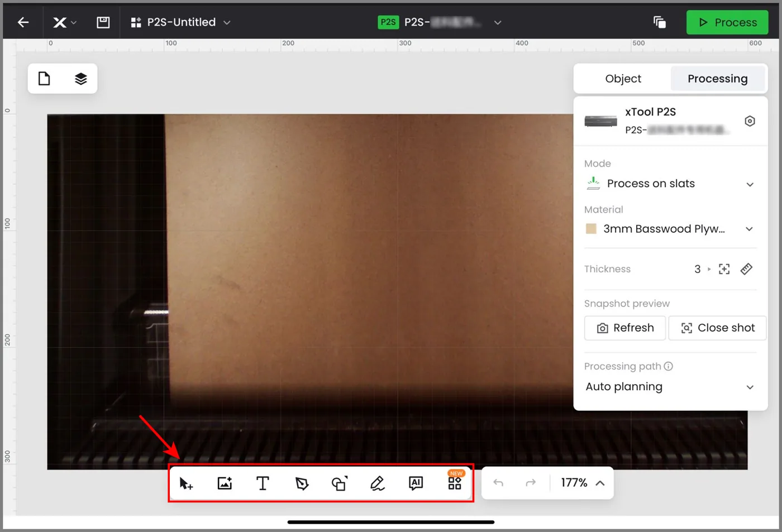Select the Text tool
This screenshot has width=782, height=532.
pos(263,483)
